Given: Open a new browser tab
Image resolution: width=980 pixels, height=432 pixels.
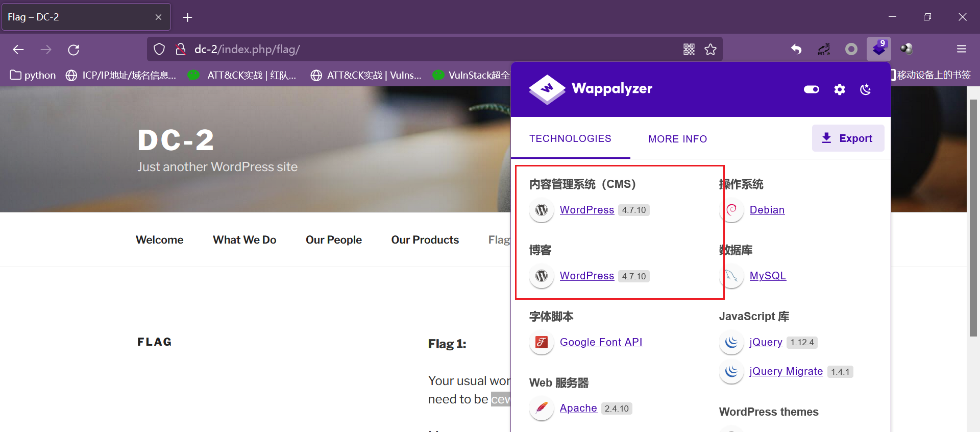Looking at the screenshot, I should (x=187, y=17).
